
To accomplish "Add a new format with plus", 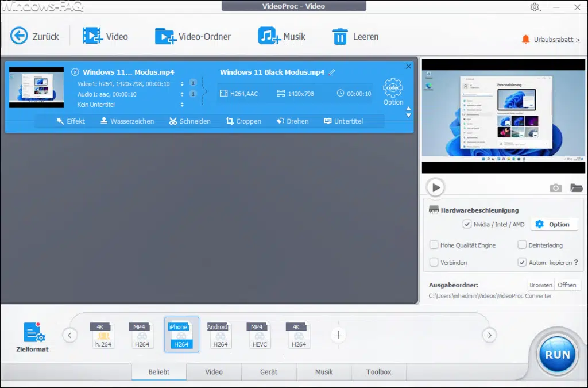I will pos(338,335).
